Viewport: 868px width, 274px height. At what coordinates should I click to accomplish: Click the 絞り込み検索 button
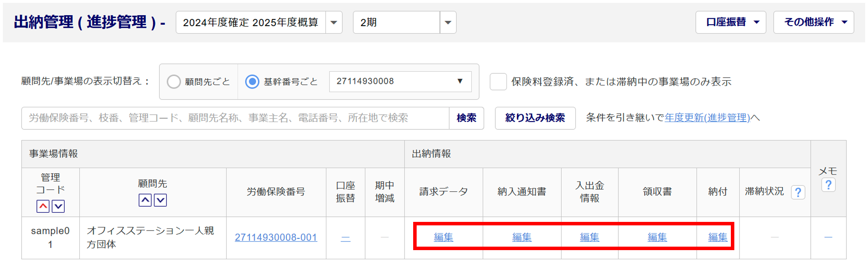tap(535, 118)
